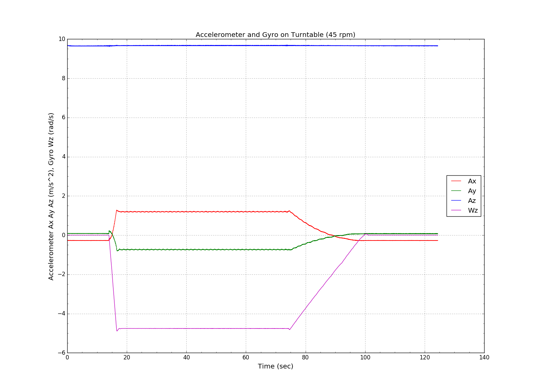This screenshot has width=538, height=392.
Task: Click the "Time (sec)" x-axis label
Action: pyautogui.click(x=275, y=366)
